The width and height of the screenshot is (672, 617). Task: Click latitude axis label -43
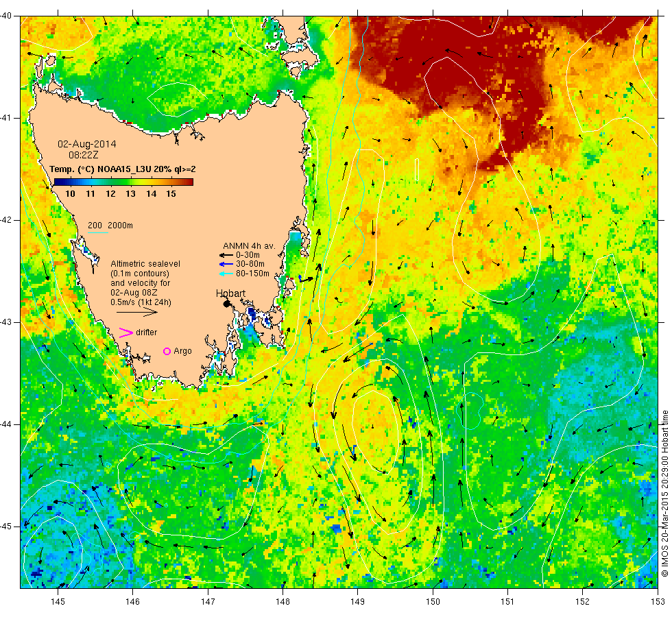pyautogui.click(x=6, y=322)
